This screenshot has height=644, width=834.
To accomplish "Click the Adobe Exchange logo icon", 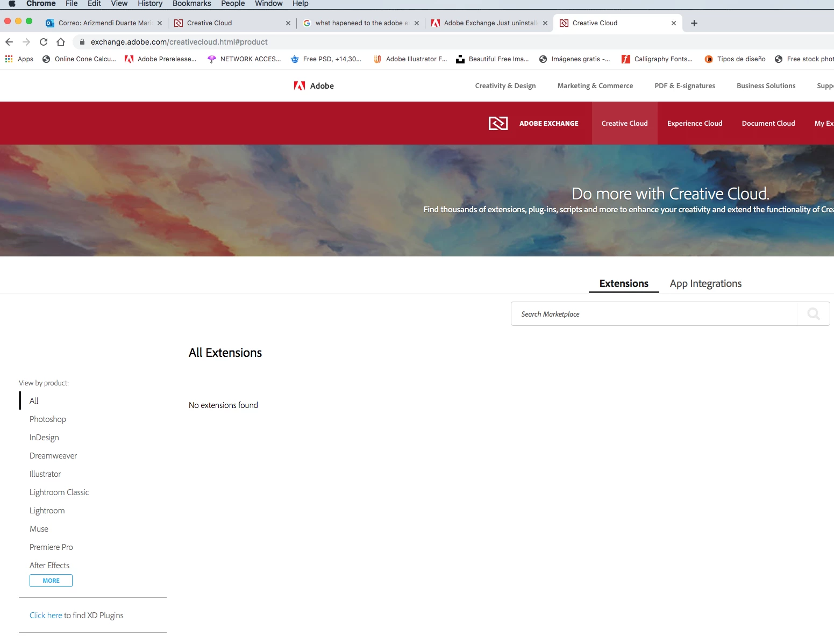I will click(x=498, y=124).
